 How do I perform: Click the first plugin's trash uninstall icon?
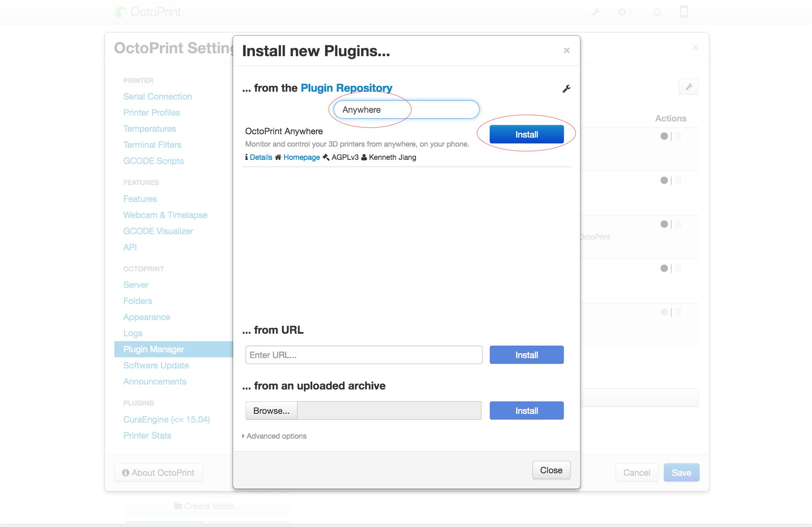tap(678, 136)
